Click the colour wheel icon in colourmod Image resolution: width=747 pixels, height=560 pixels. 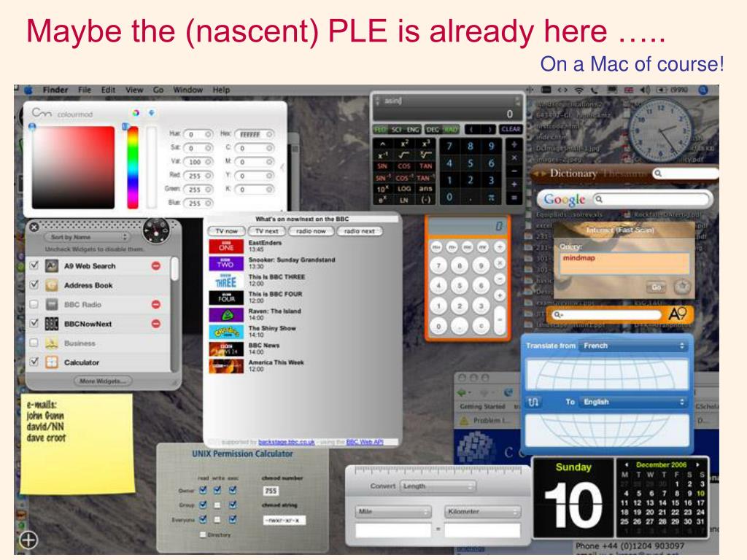coord(136,113)
